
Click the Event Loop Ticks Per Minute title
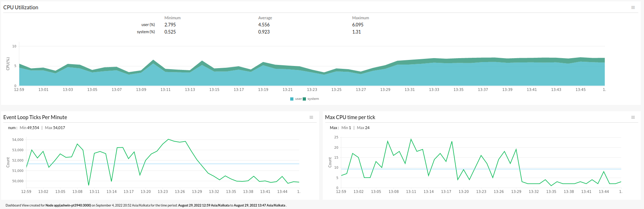pyautogui.click(x=35, y=117)
